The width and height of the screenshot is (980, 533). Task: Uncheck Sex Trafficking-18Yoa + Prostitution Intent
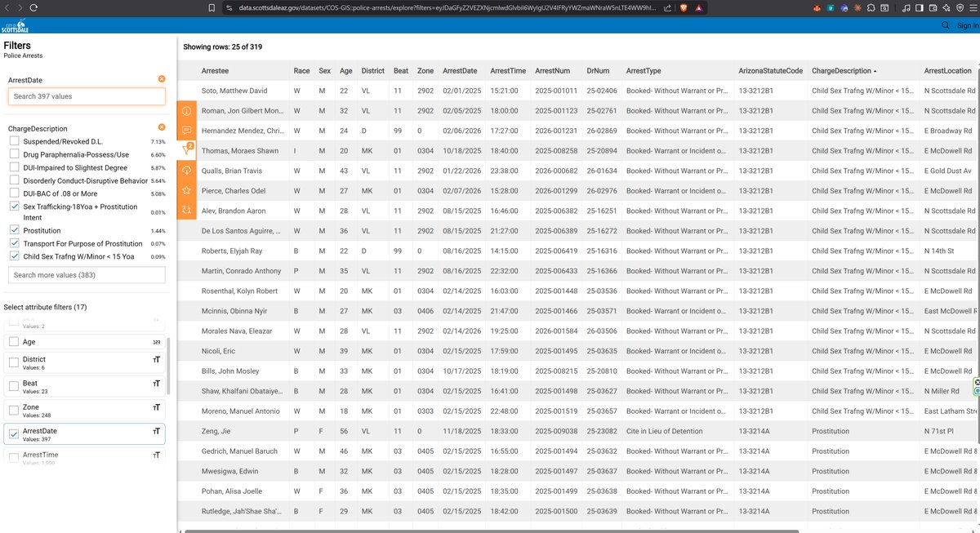(15, 207)
